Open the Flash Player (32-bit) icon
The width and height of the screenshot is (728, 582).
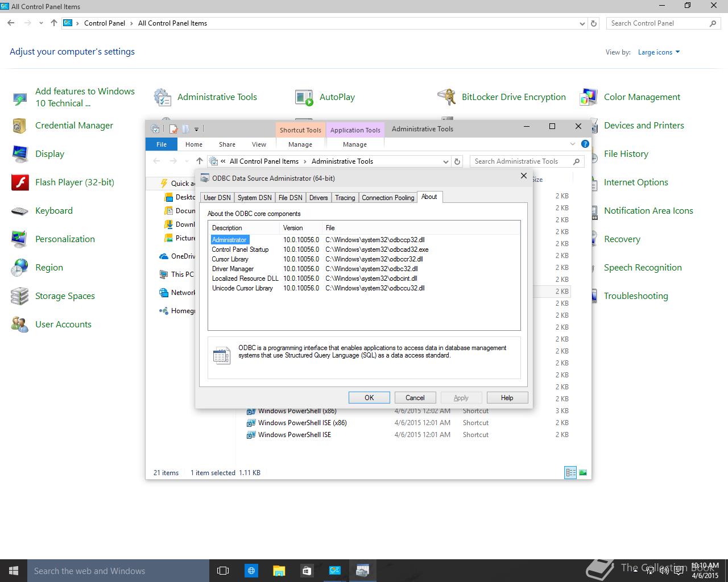[x=63, y=182]
